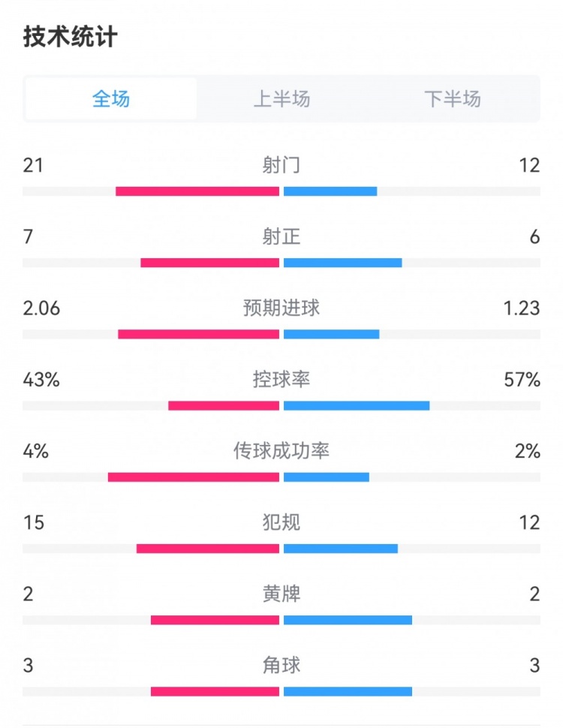Click the 1.23 expected goals value
563x728 pixels.
519,308
